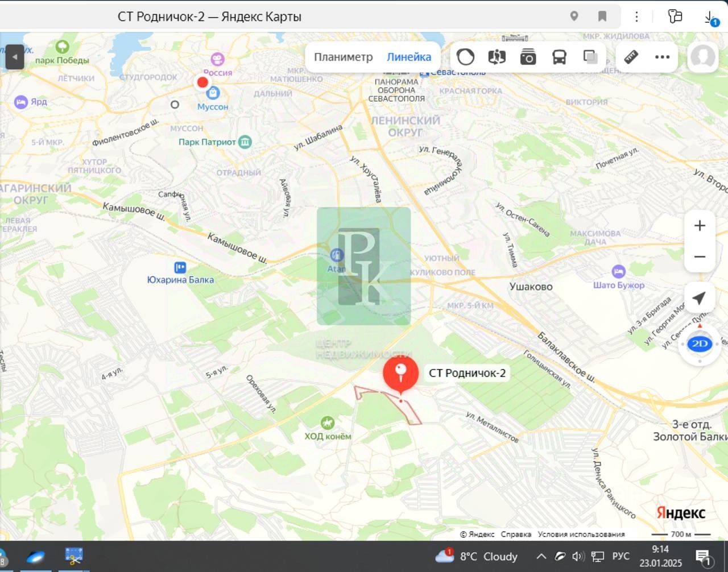This screenshot has height=572, width=728.
Task: Show moving public transport bus layer
Action: pyautogui.click(x=559, y=57)
